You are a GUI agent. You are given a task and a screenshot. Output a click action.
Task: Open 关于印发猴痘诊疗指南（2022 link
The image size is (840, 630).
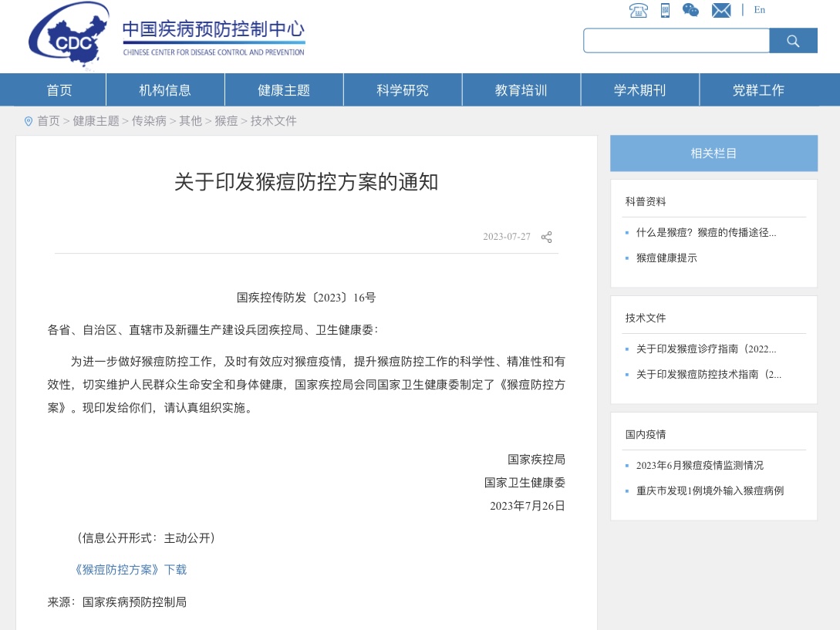point(706,349)
